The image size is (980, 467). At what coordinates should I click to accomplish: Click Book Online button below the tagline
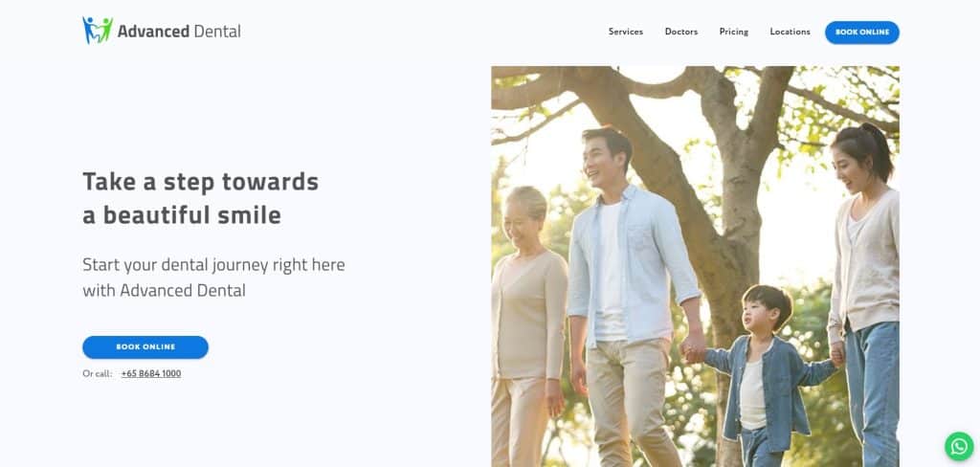pos(145,347)
